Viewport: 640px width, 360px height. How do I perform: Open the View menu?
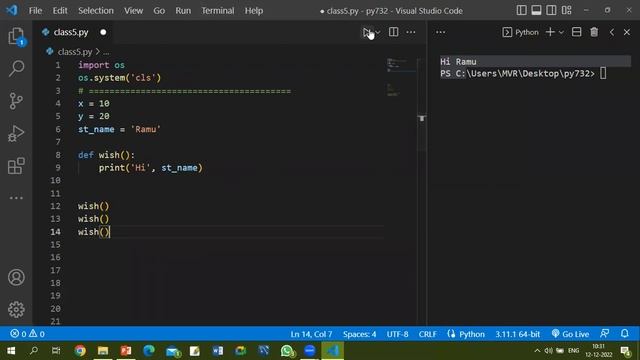click(133, 11)
